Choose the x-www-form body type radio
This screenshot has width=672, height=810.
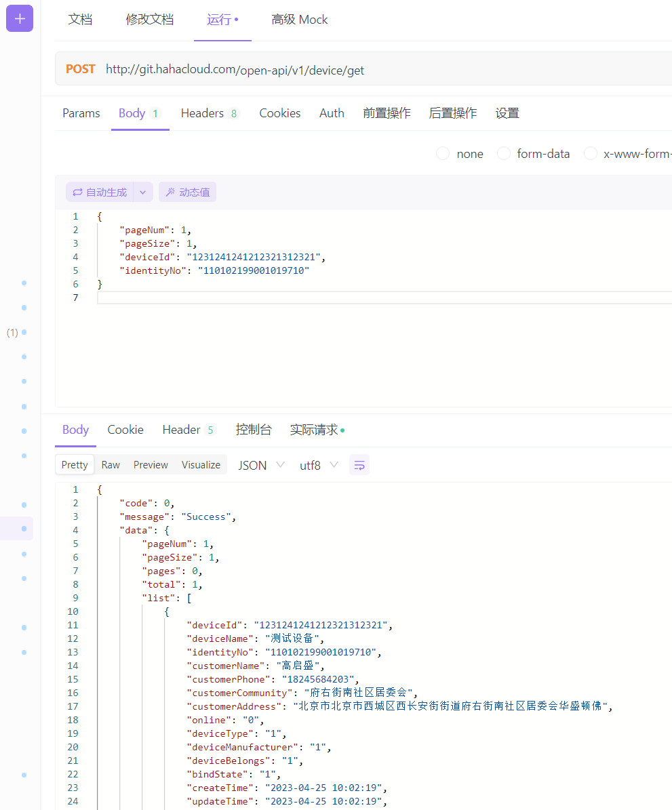pos(591,153)
